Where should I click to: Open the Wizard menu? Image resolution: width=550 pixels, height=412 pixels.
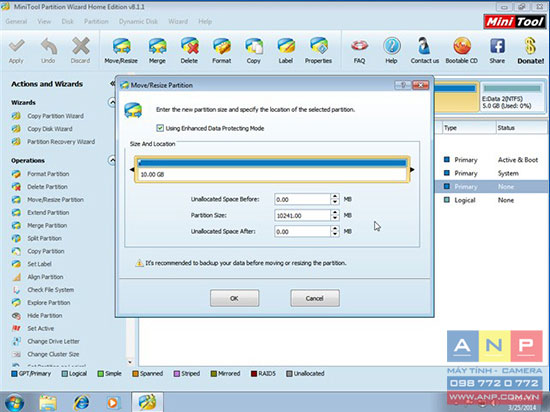[x=178, y=21]
